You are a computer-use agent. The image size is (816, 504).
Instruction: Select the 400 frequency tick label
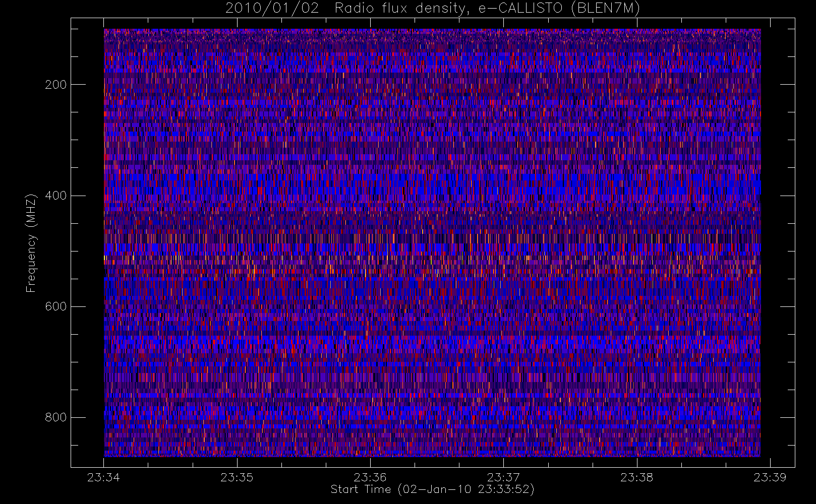point(56,196)
